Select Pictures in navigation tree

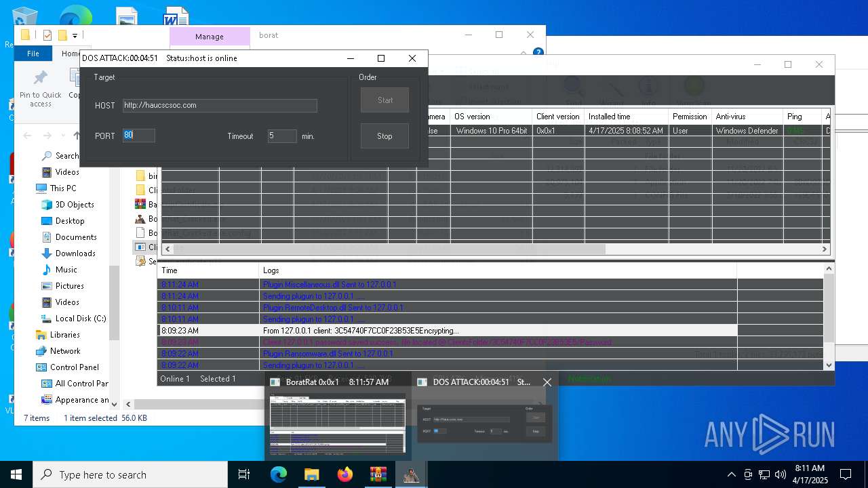[x=69, y=286]
